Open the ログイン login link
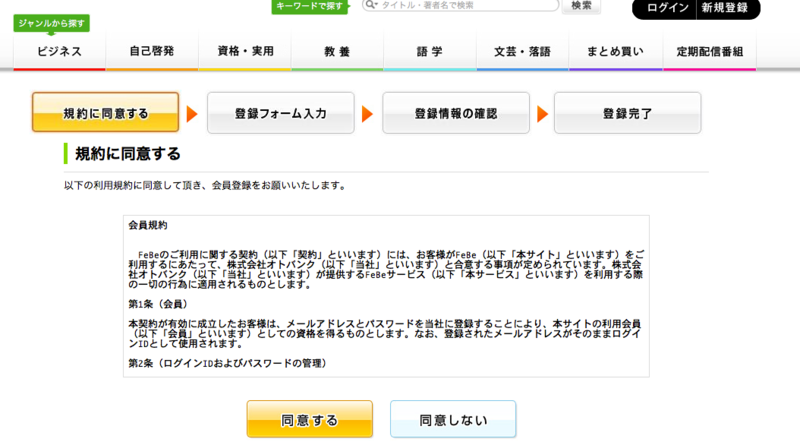 tap(667, 8)
